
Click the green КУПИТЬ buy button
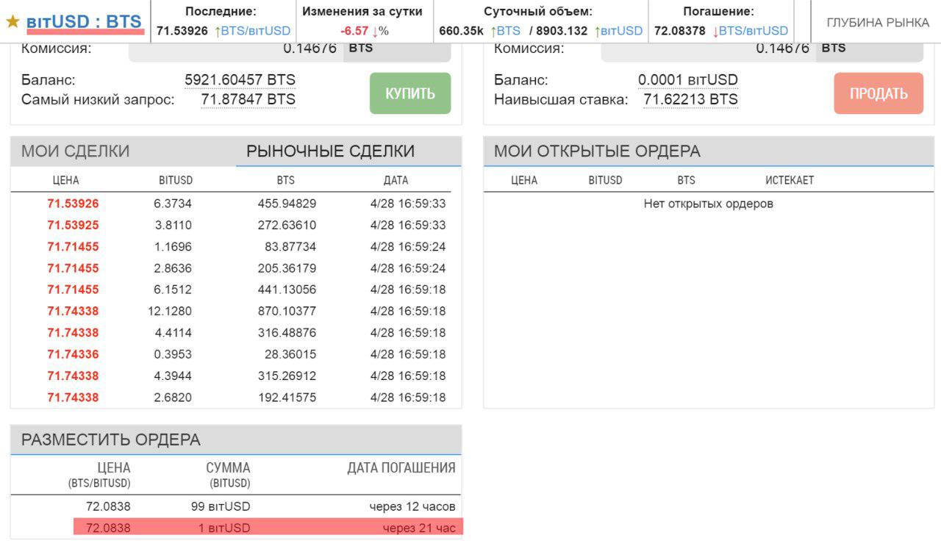click(x=410, y=93)
